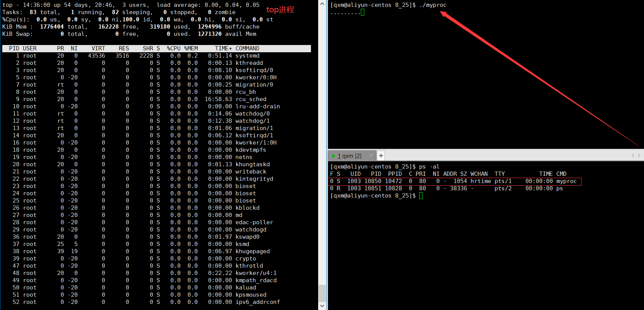Image resolution: width=644 pixels, height=310 pixels.
Task: Click the edac-poller command text
Action: point(254,222)
